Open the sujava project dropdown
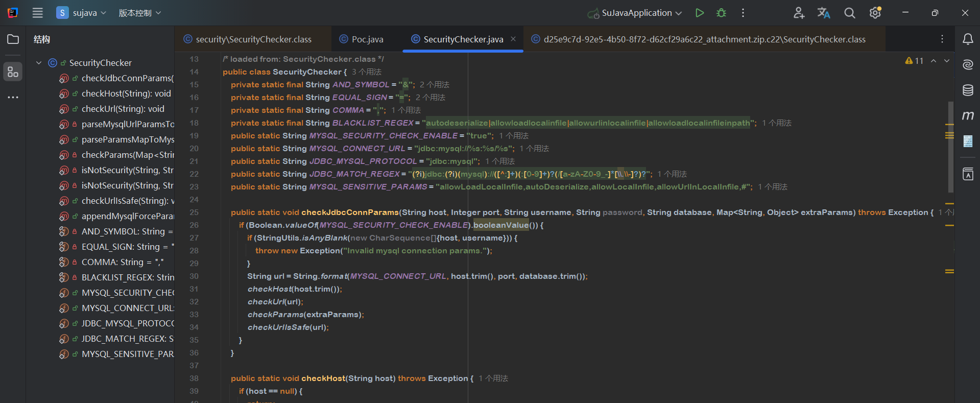 pyautogui.click(x=81, y=13)
